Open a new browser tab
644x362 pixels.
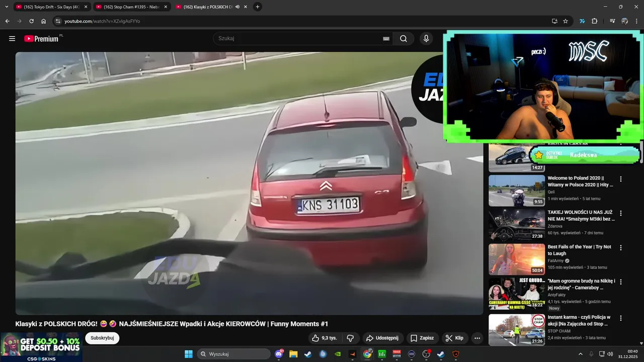(258, 7)
